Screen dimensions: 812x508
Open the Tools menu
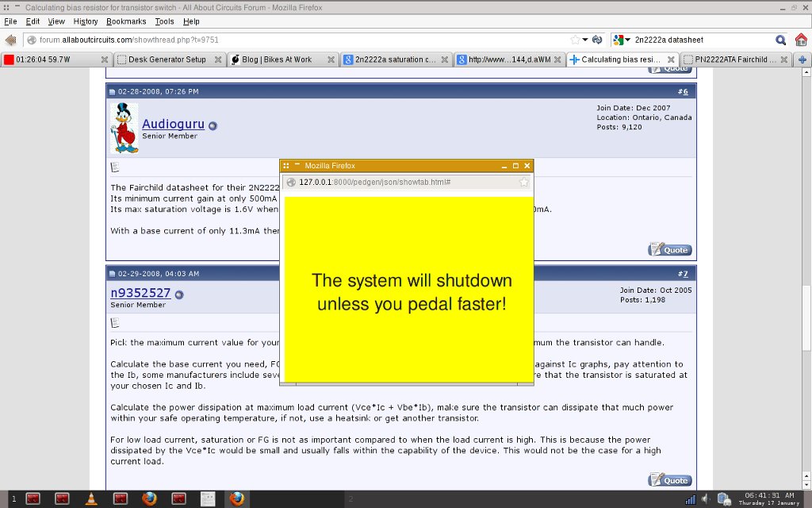(x=164, y=21)
